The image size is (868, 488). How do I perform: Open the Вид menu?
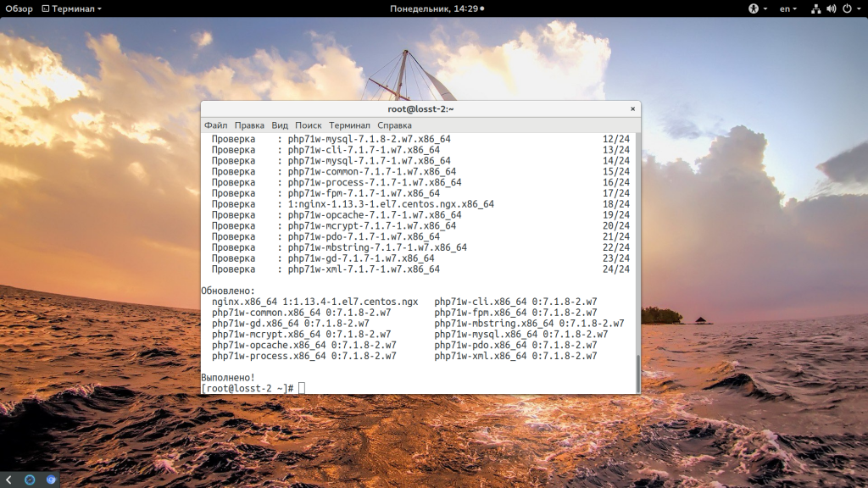click(x=280, y=125)
